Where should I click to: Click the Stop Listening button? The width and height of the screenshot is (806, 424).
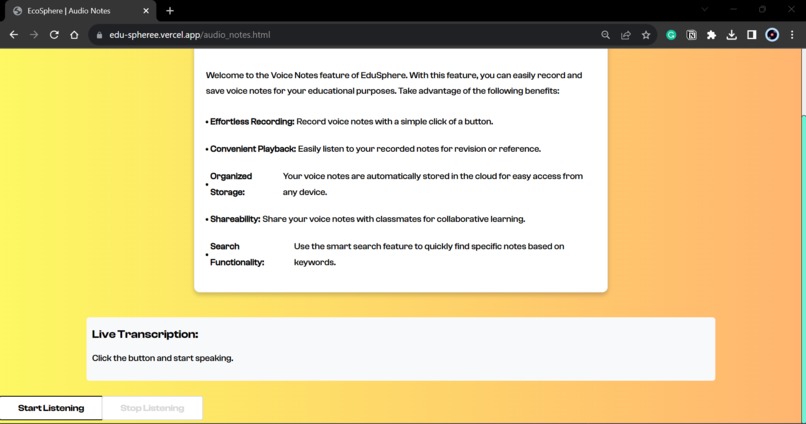pyautogui.click(x=152, y=408)
